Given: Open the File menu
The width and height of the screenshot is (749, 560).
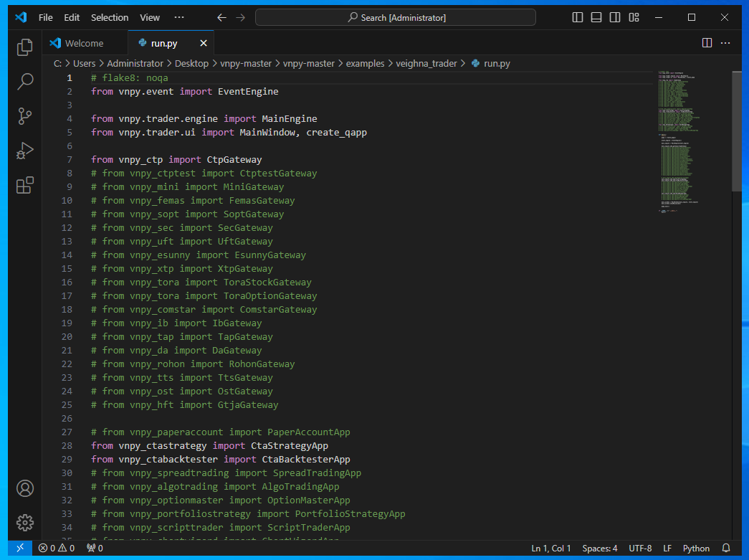Looking at the screenshot, I should point(45,18).
